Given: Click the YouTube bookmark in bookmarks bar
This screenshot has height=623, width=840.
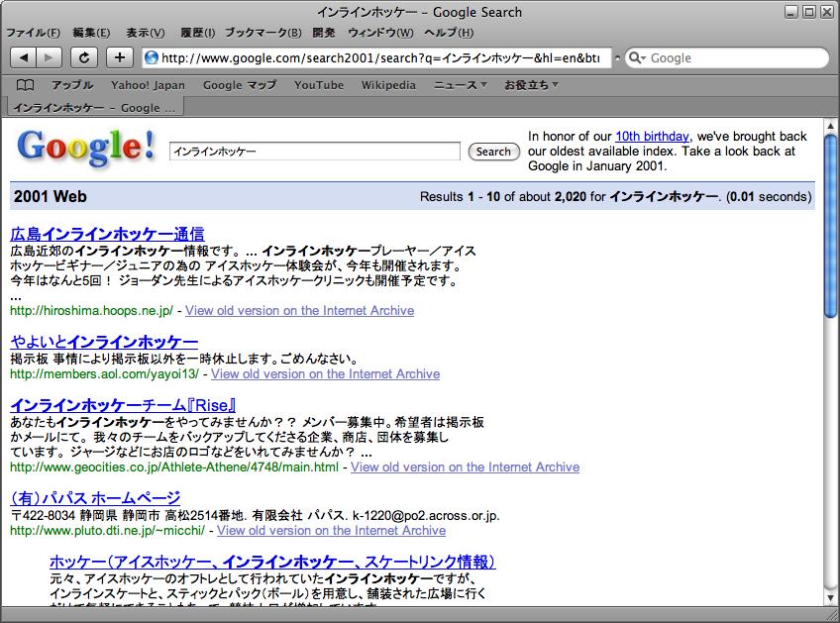Looking at the screenshot, I should tap(319, 85).
